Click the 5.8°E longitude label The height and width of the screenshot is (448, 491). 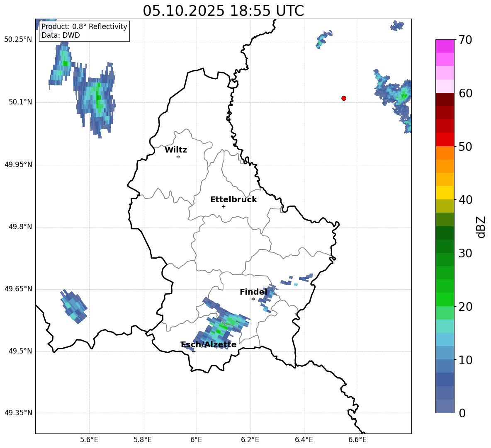pos(143,440)
